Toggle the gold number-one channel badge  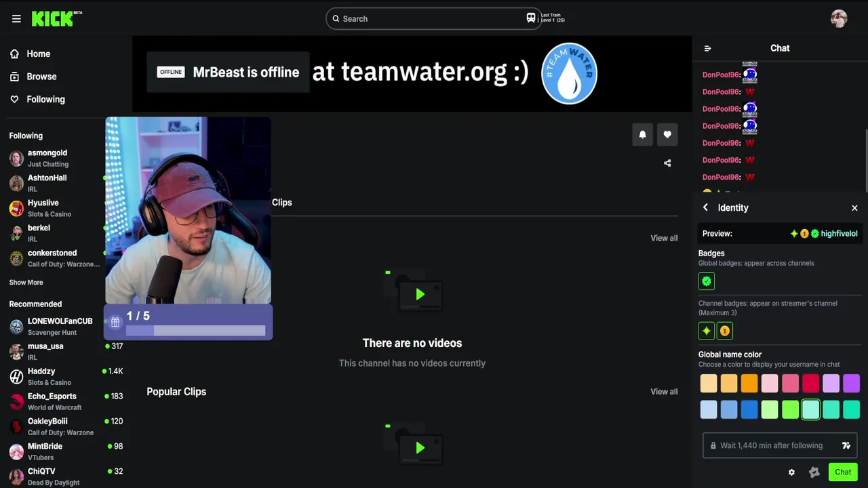click(725, 331)
